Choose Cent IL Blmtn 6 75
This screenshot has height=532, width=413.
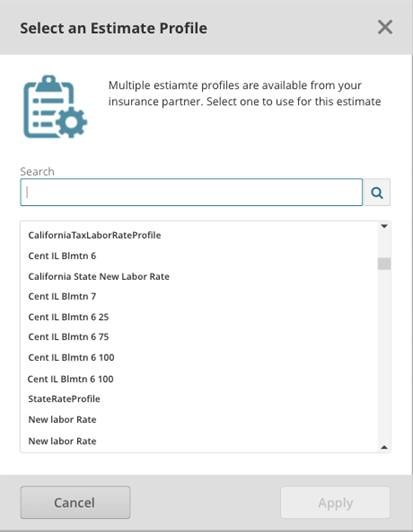[69, 337]
